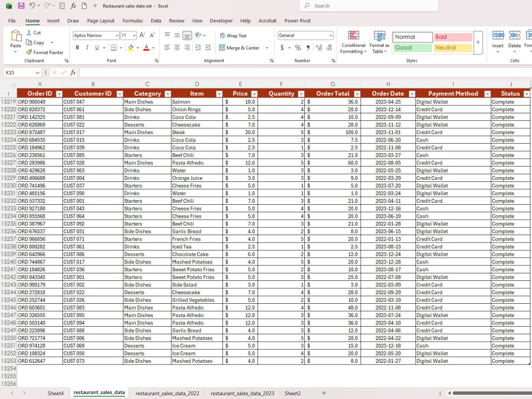Click the Search box

pyautogui.click(x=369, y=6)
